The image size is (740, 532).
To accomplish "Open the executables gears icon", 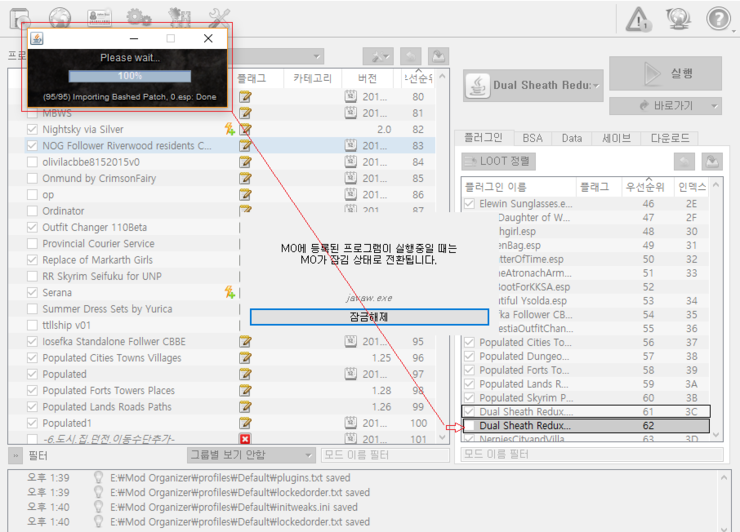I will click(x=139, y=18).
